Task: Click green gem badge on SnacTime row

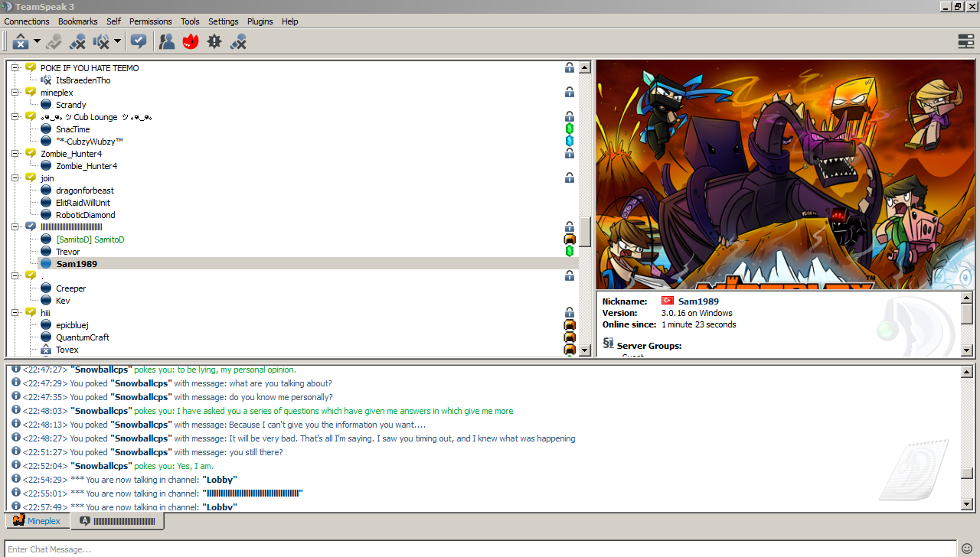Action: tap(569, 129)
